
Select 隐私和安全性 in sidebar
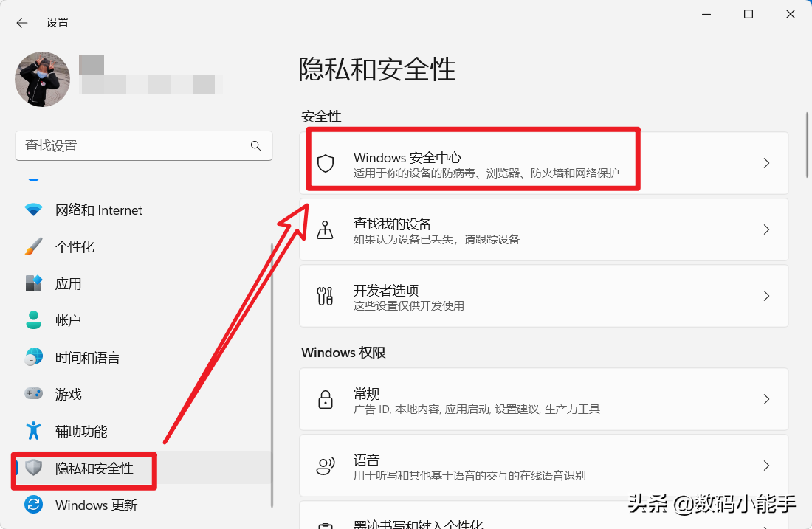(x=143, y=468)
